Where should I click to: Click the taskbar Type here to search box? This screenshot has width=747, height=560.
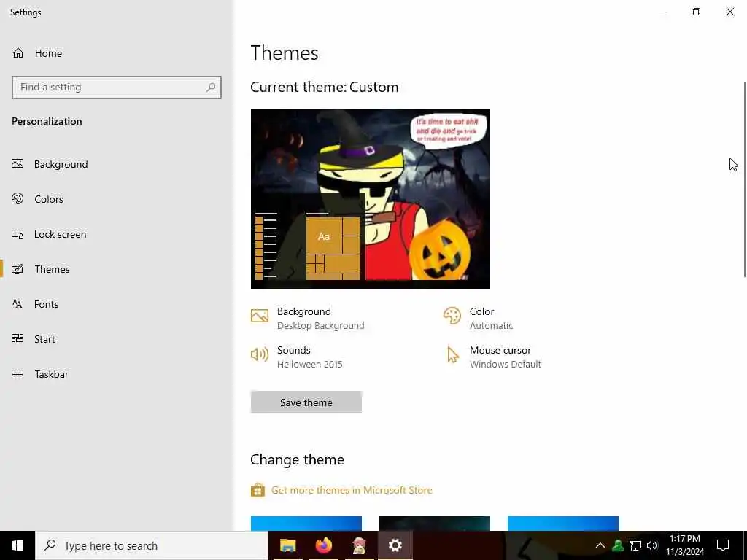coord(152,545)
